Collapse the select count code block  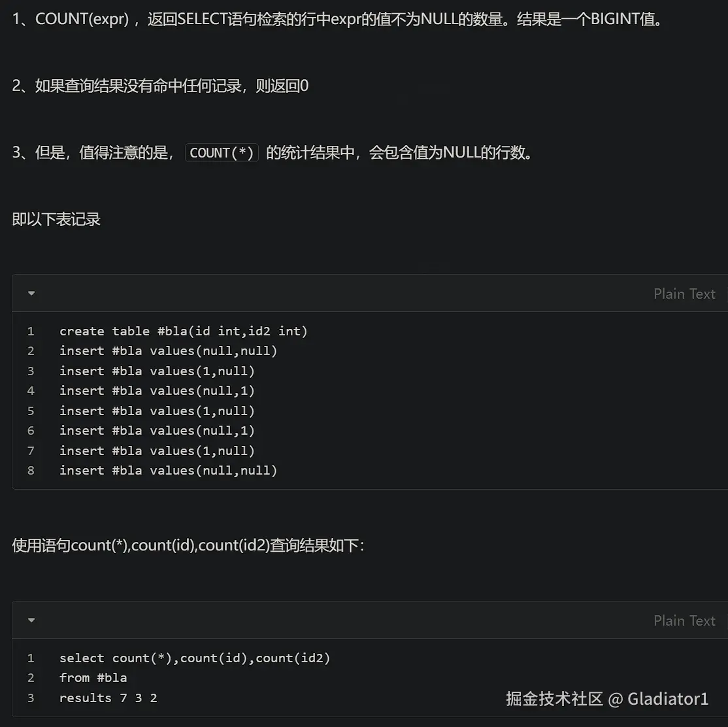click(x=31, y=620)
